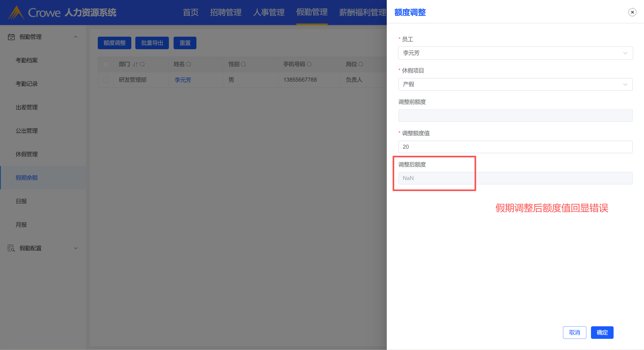Collapse the 假勤管理 sidebar section

76,37
